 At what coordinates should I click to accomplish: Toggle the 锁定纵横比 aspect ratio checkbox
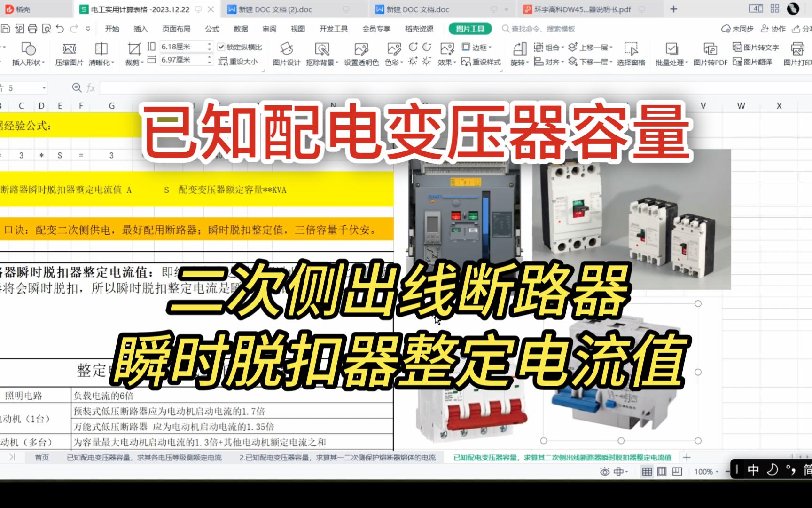coord(221,47)
